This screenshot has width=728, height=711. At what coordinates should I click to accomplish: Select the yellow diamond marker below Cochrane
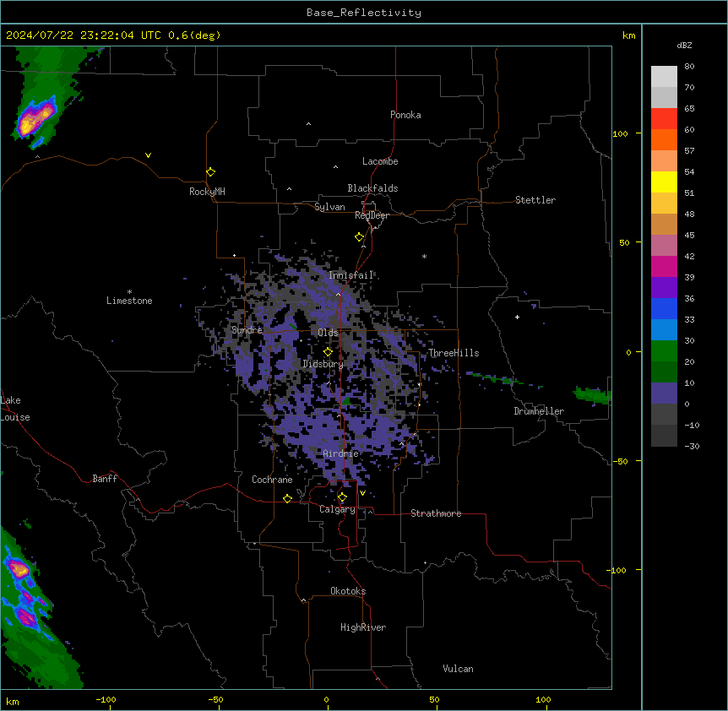click(287, 498)
